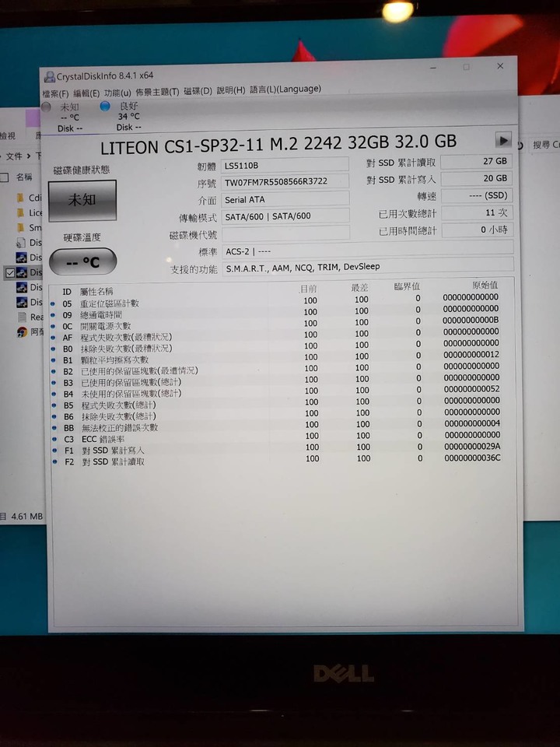The height and width of the screenshot is (747, 560).
Task: Click raw value 00000000029A
Action: coord(472,447)
